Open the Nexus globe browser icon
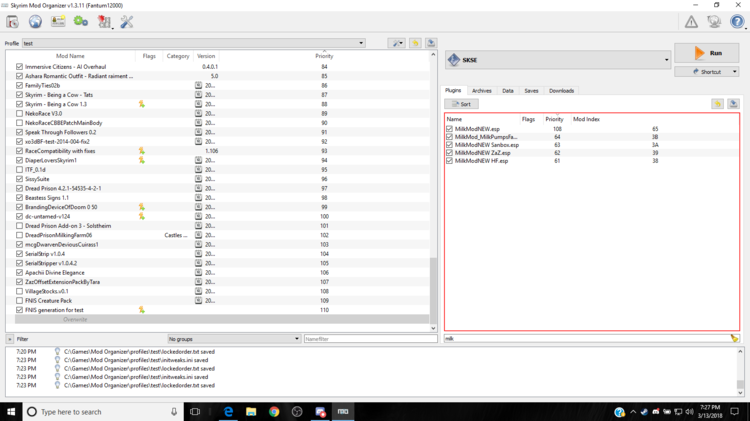The width and height of the screenshot is (750, 421). [35, 22]
